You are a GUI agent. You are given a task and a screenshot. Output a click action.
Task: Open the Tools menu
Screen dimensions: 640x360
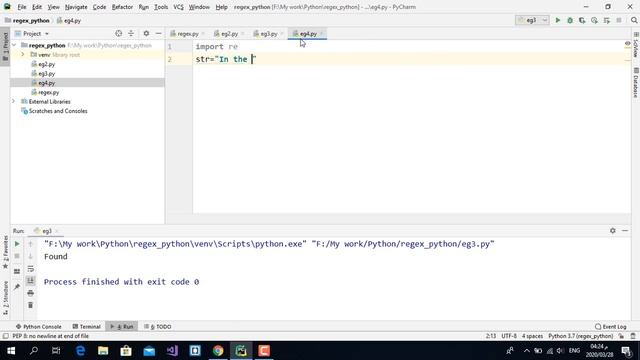point(161,7)
